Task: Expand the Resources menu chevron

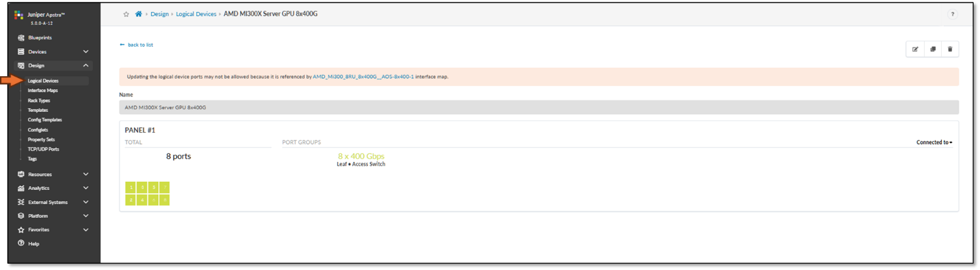Action: pyautogui.click(x=86, y=174)
